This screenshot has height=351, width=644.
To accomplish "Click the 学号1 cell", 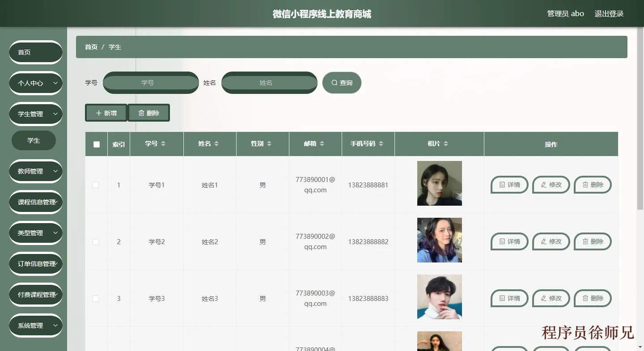I will 157,185.
